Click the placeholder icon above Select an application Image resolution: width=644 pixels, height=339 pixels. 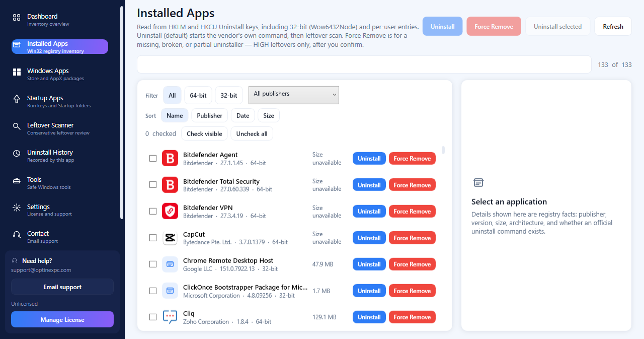pos(478,182)
